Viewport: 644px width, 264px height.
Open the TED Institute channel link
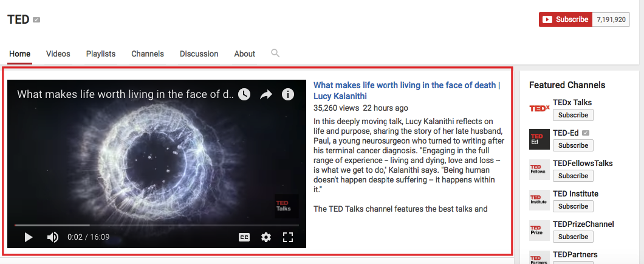pyautogui.click(x=575, y=193)
